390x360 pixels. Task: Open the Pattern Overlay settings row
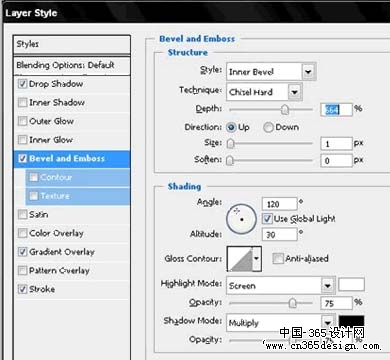(x=72, y=270)
